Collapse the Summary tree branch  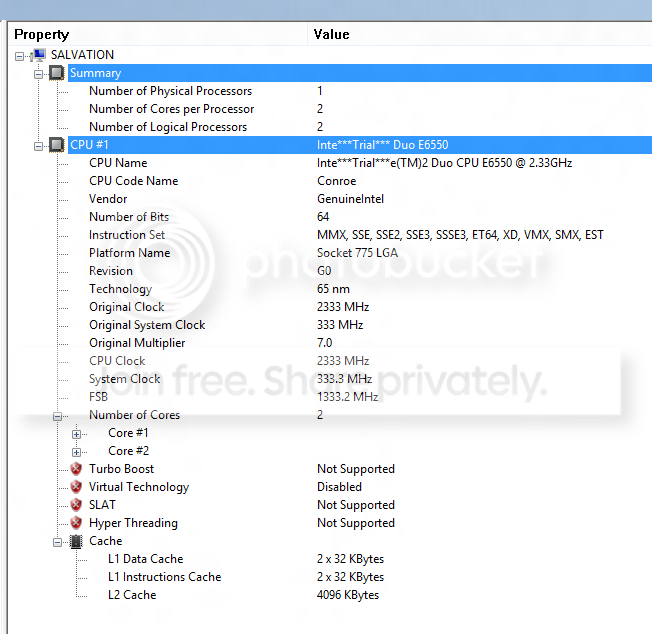click(38, 75)
